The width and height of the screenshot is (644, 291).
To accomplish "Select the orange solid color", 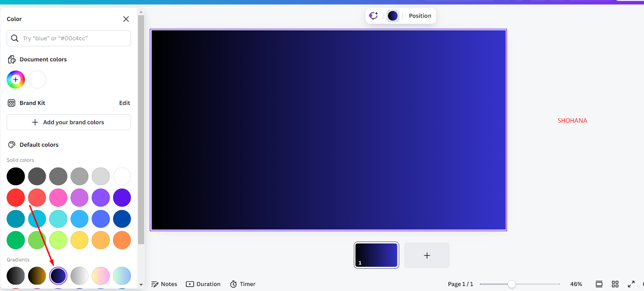I will (x=122, y=240).
